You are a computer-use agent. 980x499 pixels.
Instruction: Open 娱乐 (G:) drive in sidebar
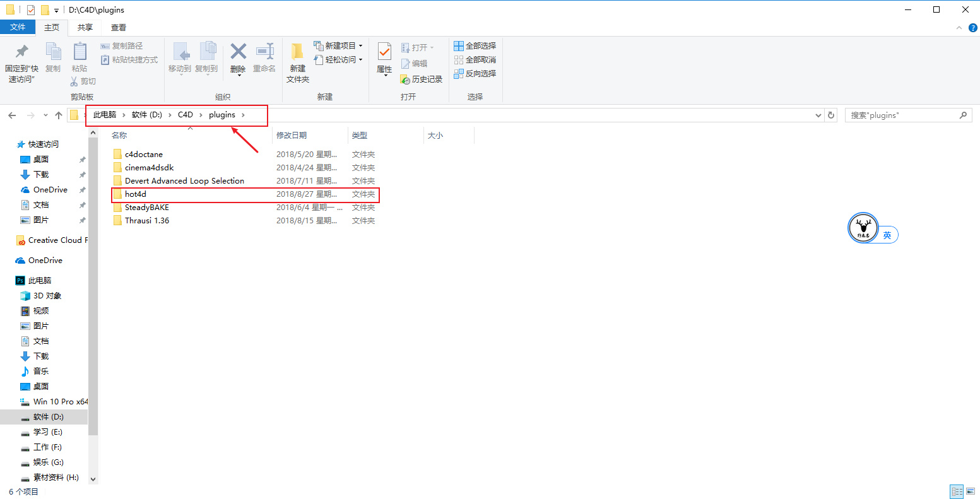(48, 462)
